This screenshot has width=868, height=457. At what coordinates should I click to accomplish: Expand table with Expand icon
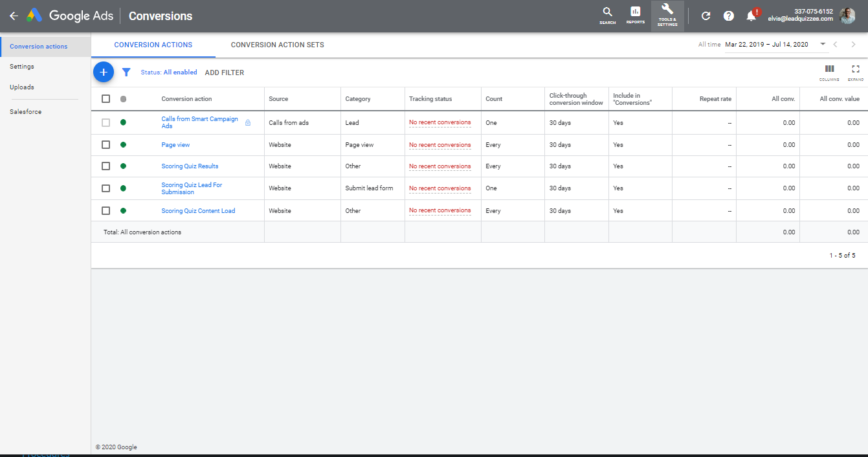(x=856, y=72)
